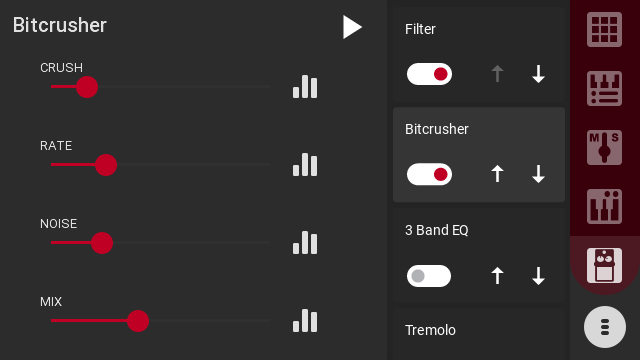
Task: Move 3 Band EQ down in chain
Action: (538, 276)
